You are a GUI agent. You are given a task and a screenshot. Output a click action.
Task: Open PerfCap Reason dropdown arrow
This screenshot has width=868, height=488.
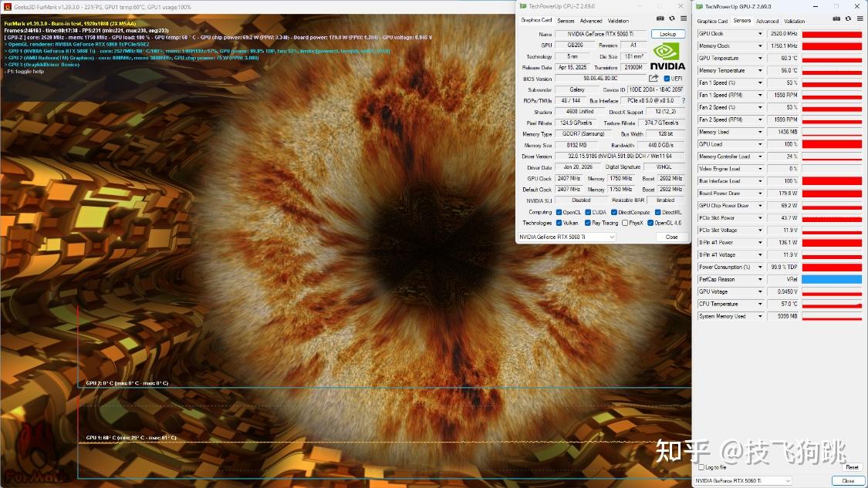[760, 279]
